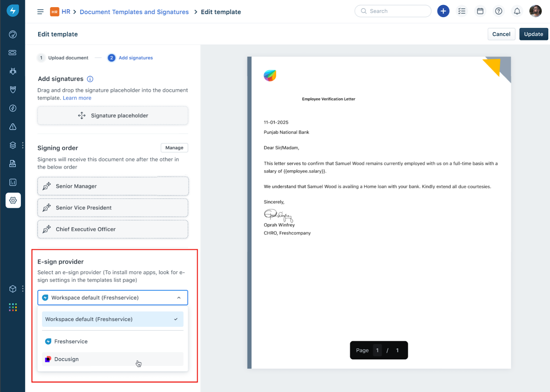The height and width of the screenshot is (392, 550).
Task: Open the cube apps icon in sidebar
Action: coord(13,289)
